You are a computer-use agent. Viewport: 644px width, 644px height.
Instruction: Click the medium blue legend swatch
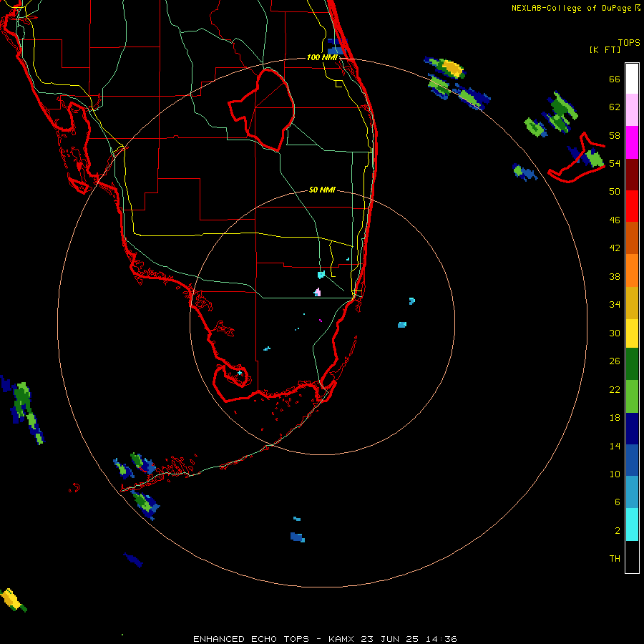[x=632, y=460]
